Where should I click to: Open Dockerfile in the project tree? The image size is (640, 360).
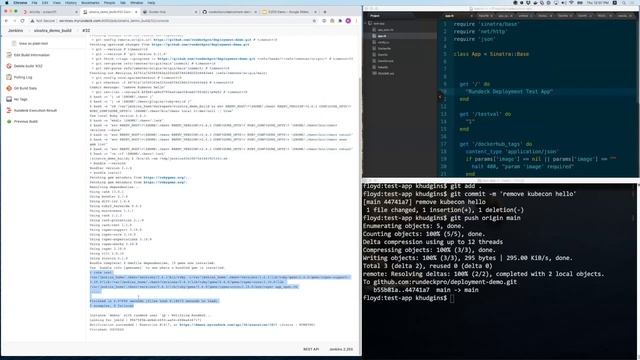[384, 48]
